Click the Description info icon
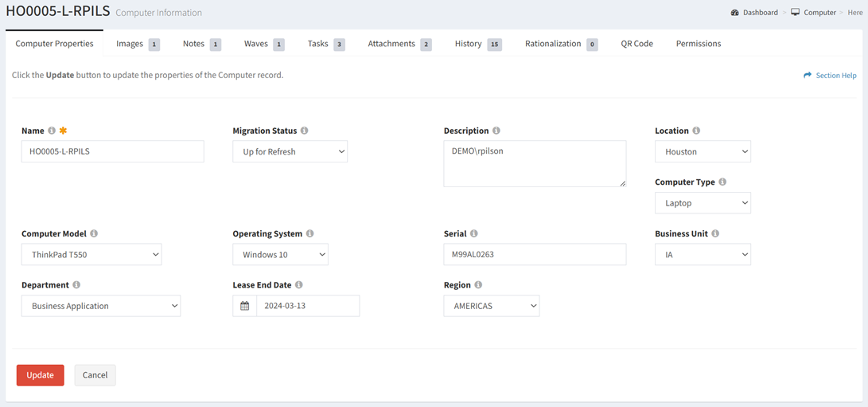The image size is (868, 407). [496, 131]
